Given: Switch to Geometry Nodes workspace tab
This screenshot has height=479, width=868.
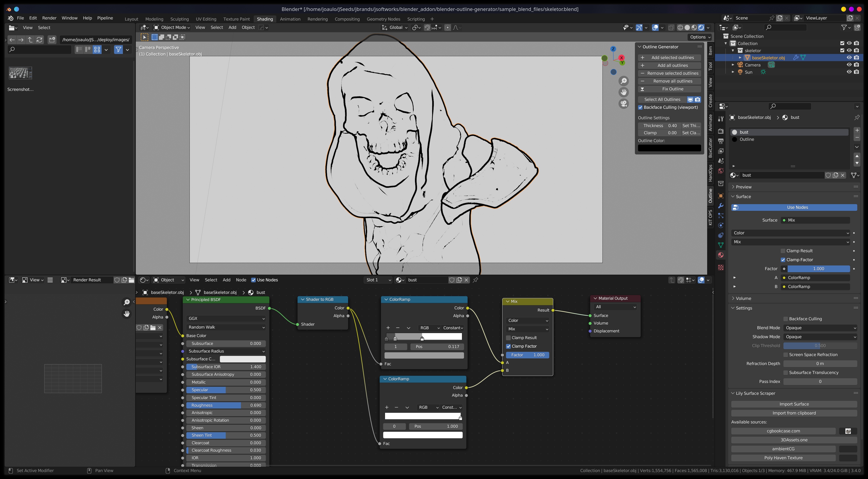Looking at the screenshot, I should 383,19.
